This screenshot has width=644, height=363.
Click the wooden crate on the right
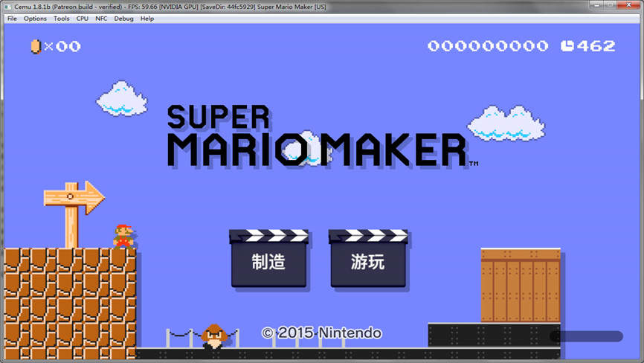pos(521,285)
